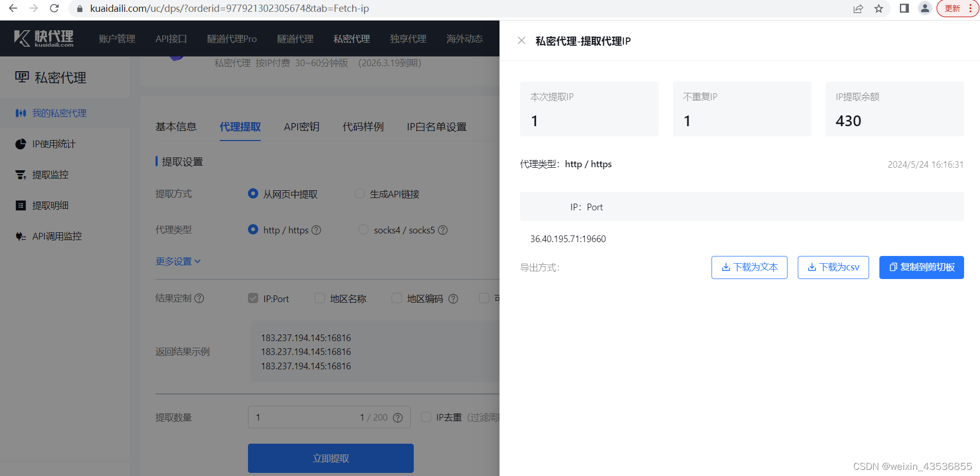This screenshot has width=980, height=476.
Task: Click the 更新 browser update button
Action: 958,8
